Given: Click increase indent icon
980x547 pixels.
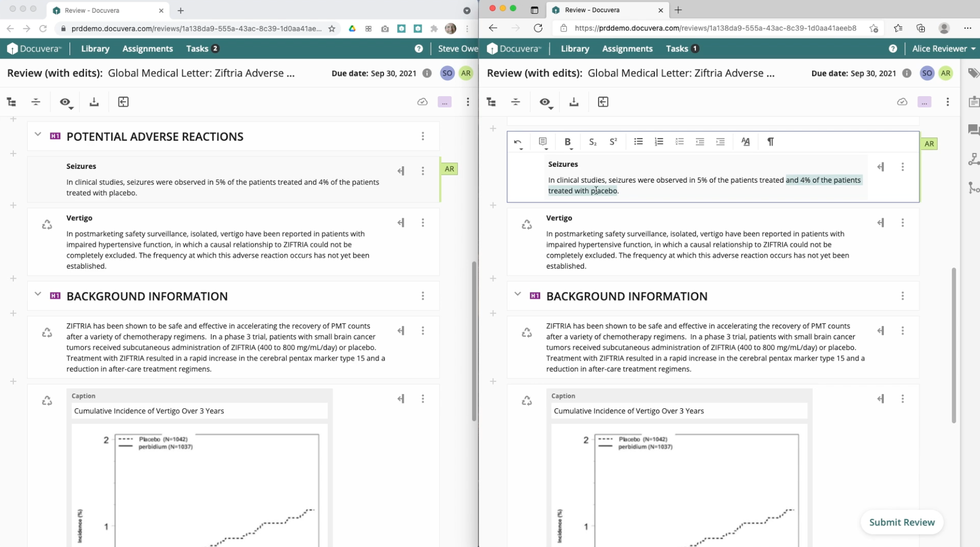Looking at the screenshot, I should pyautogui.click(x=720, y=142).
